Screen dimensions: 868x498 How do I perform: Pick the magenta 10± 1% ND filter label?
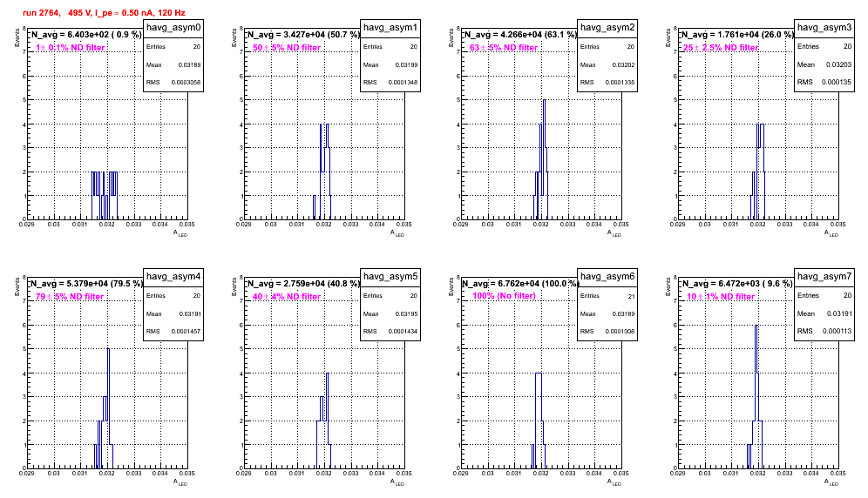click(721, 297)
